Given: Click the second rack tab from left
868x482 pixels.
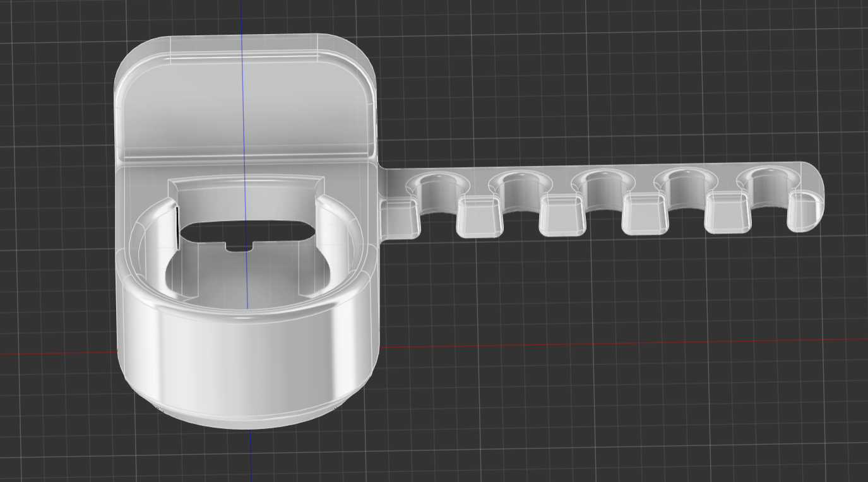Looking at the screenshot, I should pyautogui.click(x=479, y=216).
